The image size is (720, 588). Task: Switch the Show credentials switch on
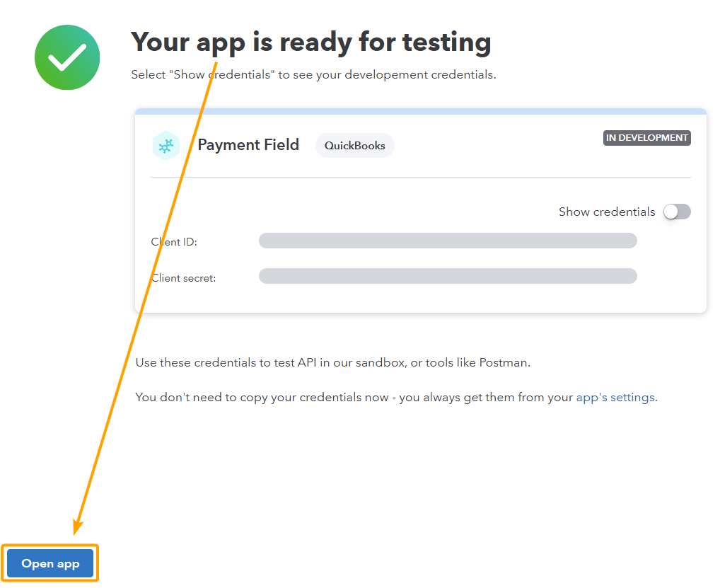(x=676, y=212)
